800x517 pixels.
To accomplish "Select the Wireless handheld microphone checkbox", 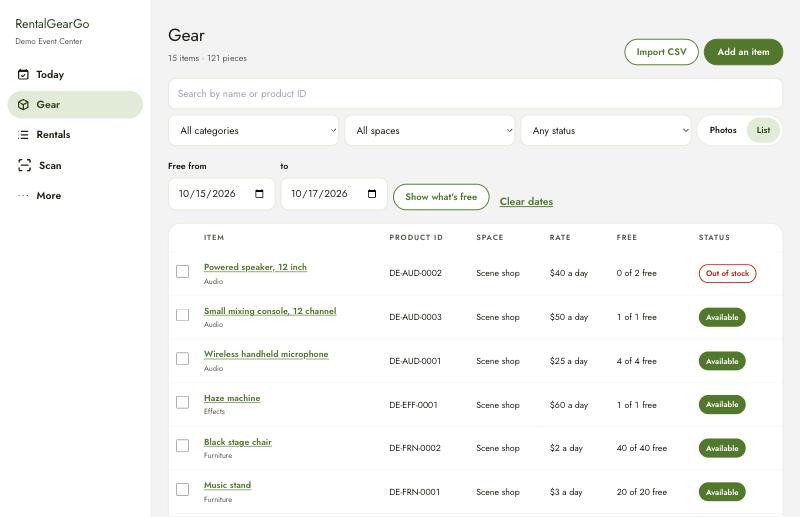I will point(182,359).
